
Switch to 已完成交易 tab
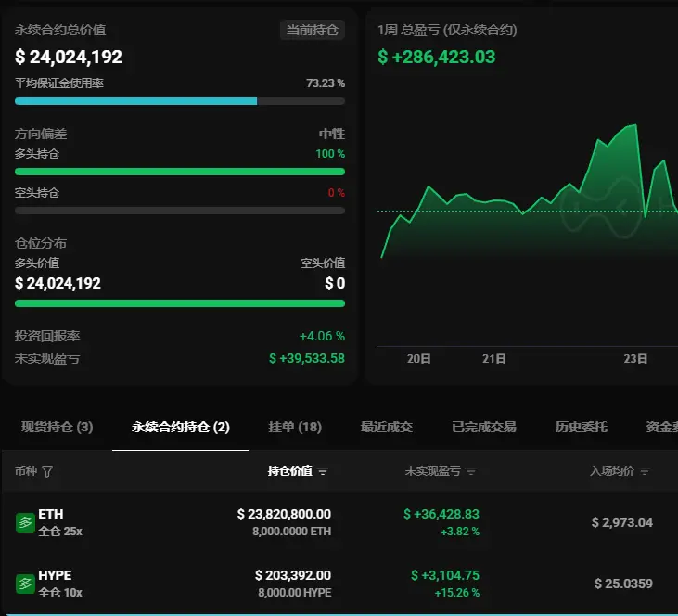coord(484,427)
